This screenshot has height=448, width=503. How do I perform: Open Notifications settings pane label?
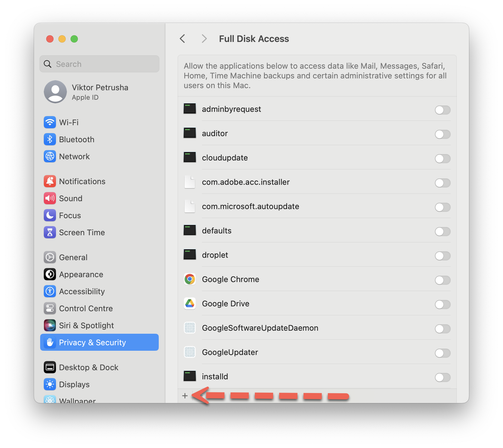82,181
